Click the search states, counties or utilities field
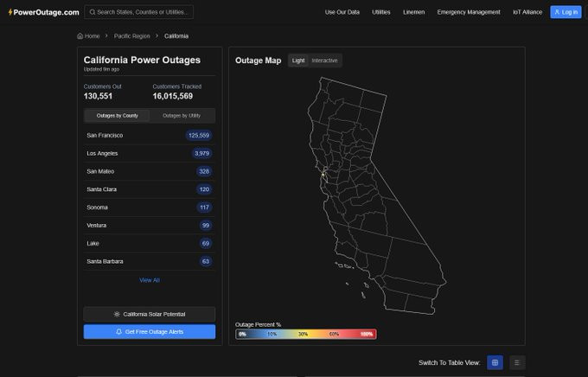Screen dimensions: 588x377 click(143, 12)
